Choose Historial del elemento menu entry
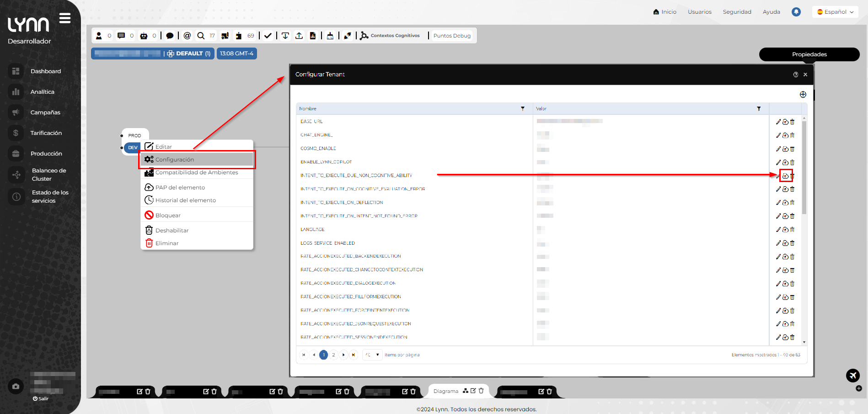The image size is (868, 414). coord(185,200)
